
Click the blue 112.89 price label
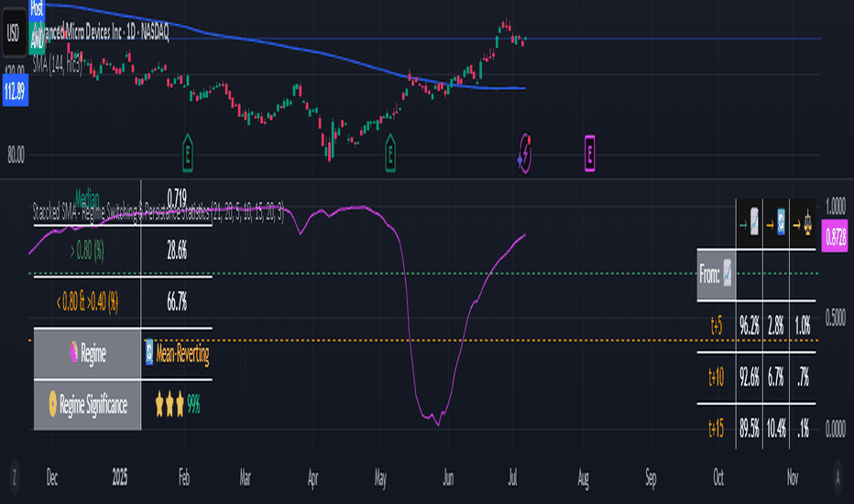pyautogui.click(x=16, y=91)
